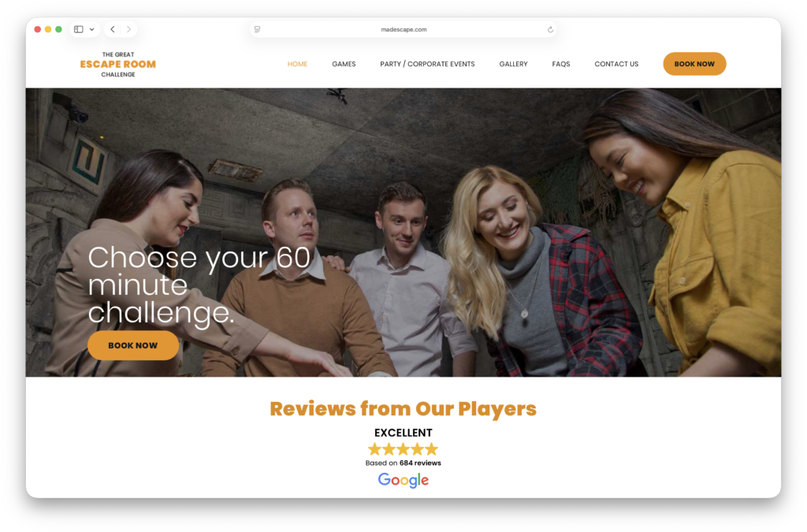Open the page reader icon in address bar
This screenshot has width=807, height=532.
click(x=258, y=29)
